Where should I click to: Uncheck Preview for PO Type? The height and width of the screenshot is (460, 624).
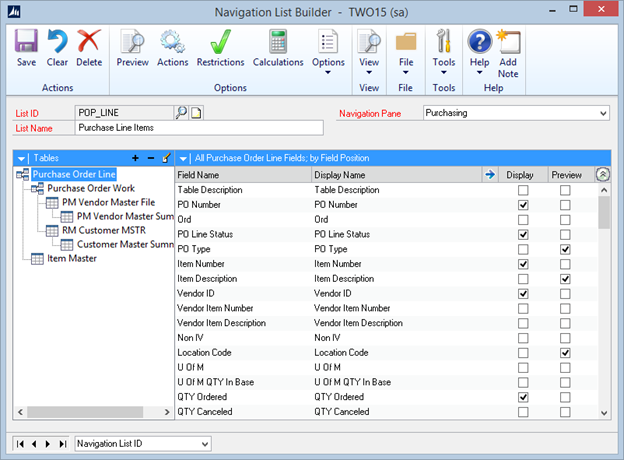(x=565, y=249)
